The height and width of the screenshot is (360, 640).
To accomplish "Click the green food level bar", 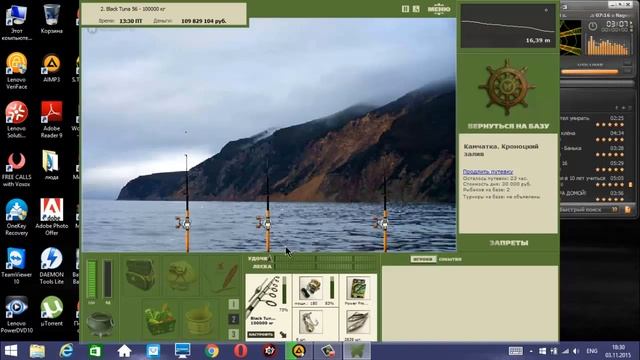I will point(91,280).
